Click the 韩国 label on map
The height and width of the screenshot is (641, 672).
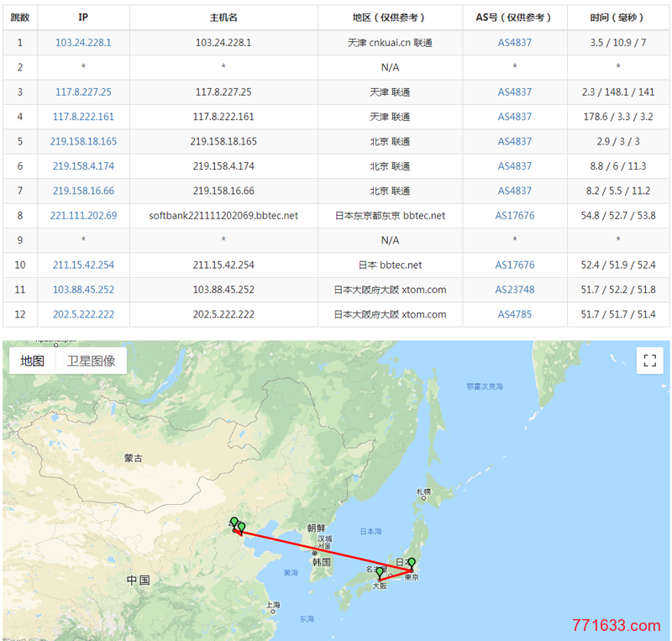point(321,562)
